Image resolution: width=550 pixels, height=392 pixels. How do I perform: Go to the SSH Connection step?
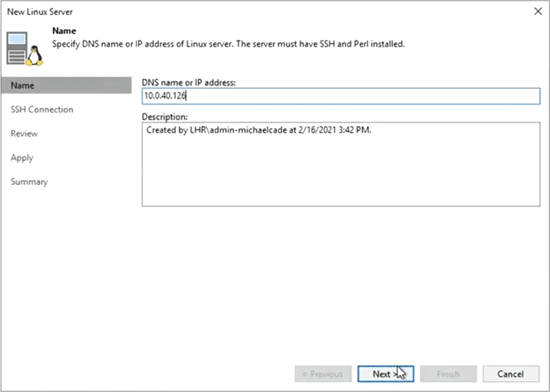pyautogui.click(x=41, y=109)
